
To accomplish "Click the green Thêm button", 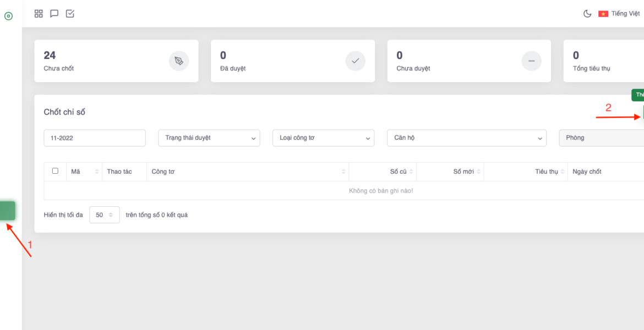I will [638, 95].
